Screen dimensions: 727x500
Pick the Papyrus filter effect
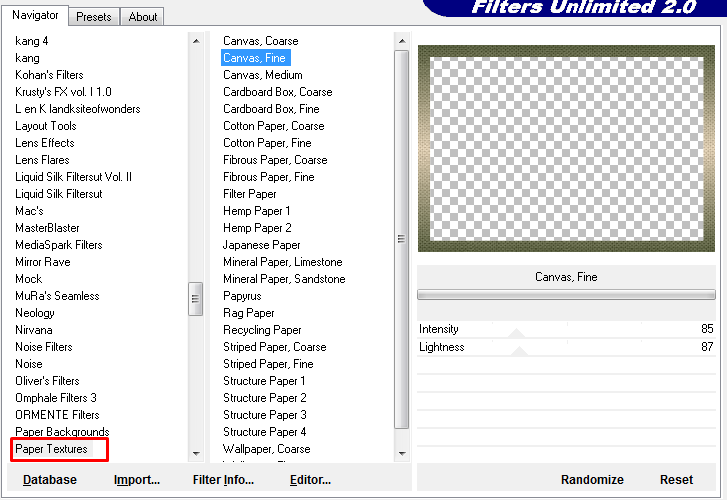pos(242,296)
